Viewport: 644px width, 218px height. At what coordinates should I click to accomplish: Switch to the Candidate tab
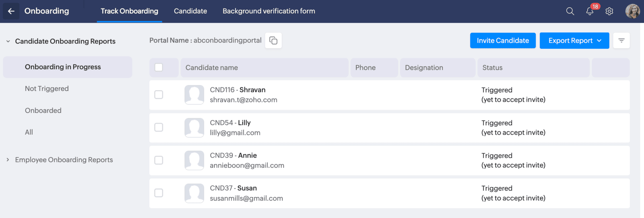point(190,11)
